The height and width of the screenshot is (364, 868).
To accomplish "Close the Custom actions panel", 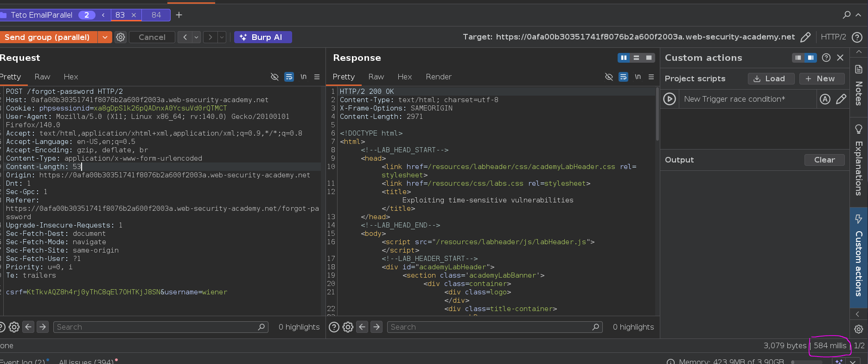I will 840,58.
